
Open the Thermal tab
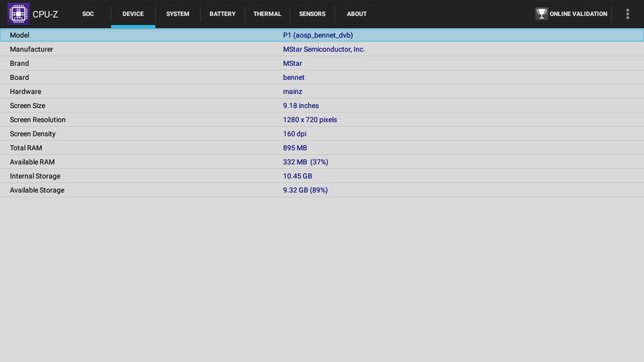coord(267,14)
